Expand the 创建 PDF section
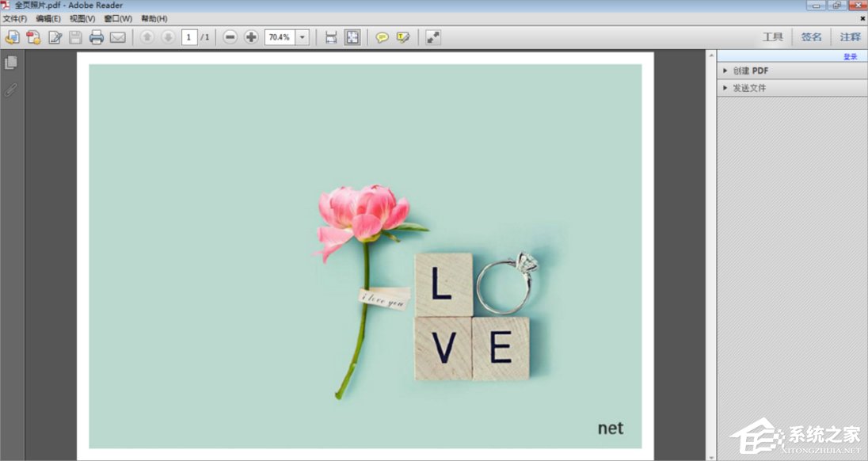868x461 pixels. tap(750, 70)
